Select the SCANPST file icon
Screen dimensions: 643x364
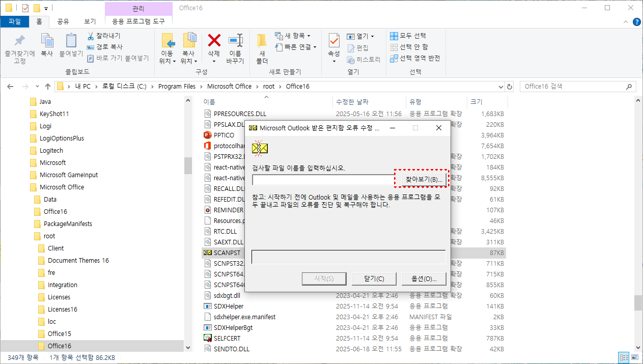(207, 253)
